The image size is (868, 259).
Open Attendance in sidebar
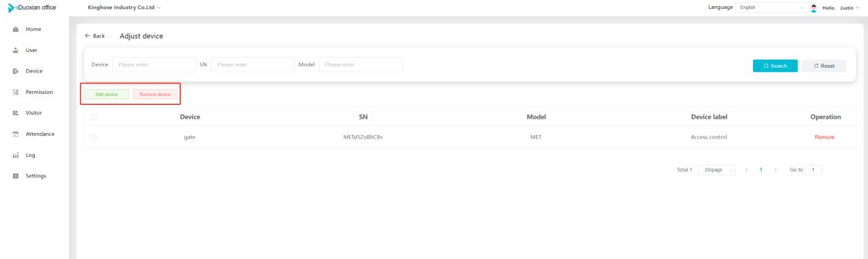click(x=40, y=134)
